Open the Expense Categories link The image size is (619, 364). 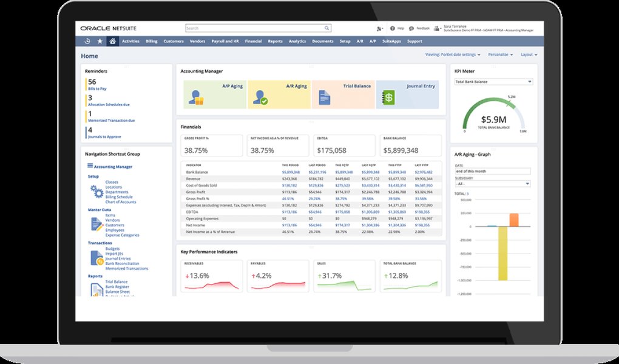pyautogui.click(x=123, y=235)
